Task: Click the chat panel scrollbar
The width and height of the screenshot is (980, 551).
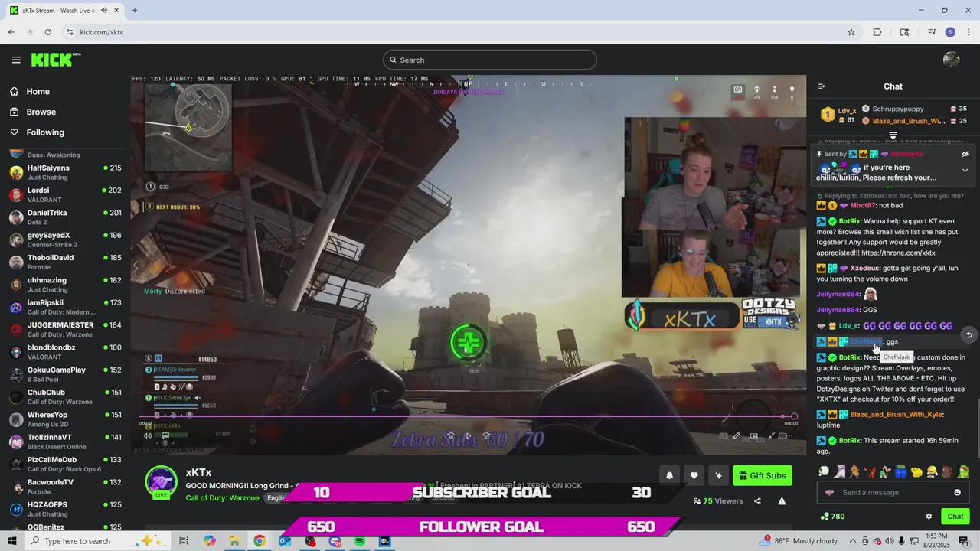Action: tap(978, 429)
